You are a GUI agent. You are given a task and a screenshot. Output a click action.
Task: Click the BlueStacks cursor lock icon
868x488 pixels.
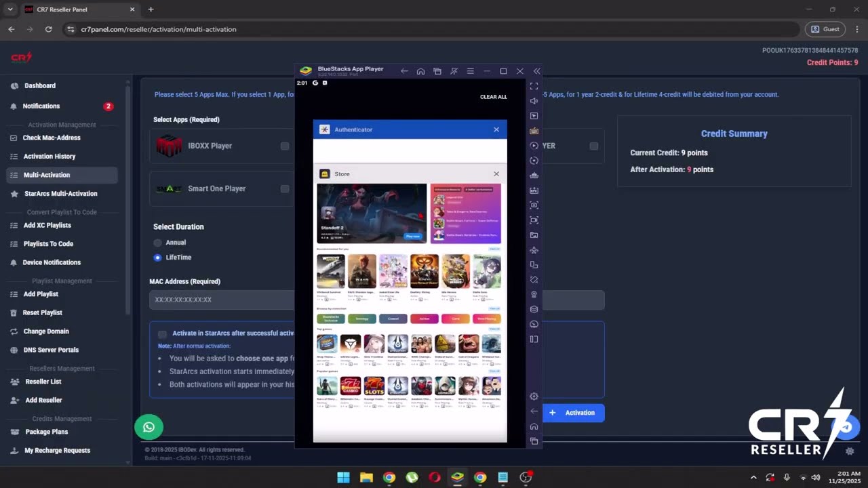pyautogui.click(x=534, y=116)
